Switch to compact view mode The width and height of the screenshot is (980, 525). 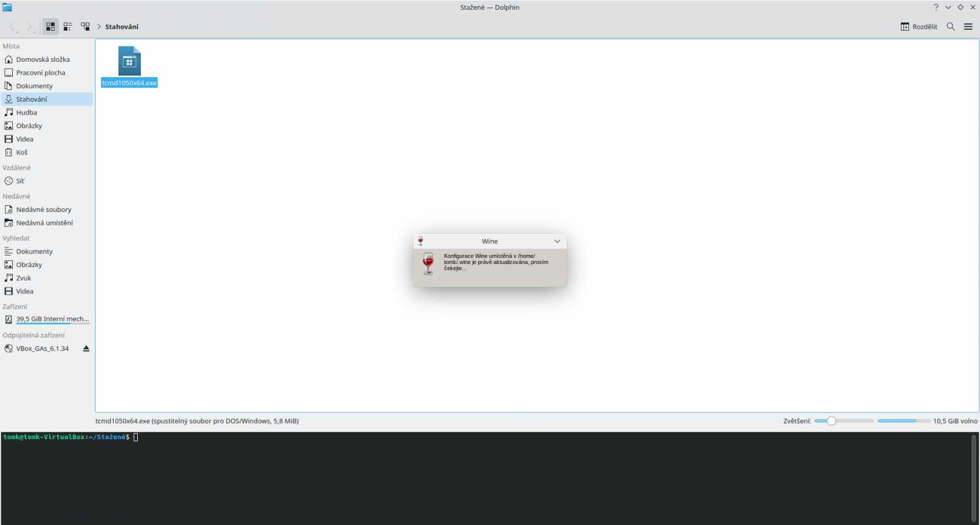tap(68, 26)
